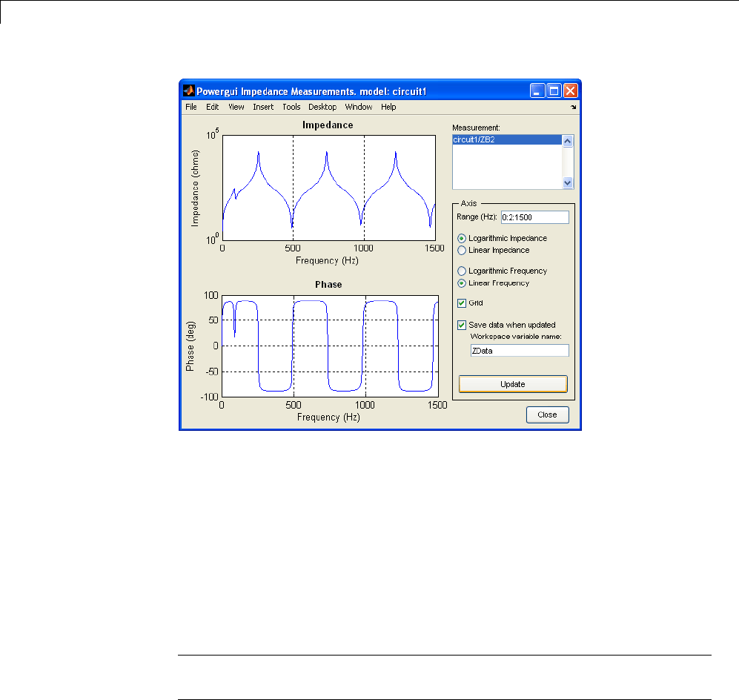Maximize the Powergui Impedance Measurements window

554,90
